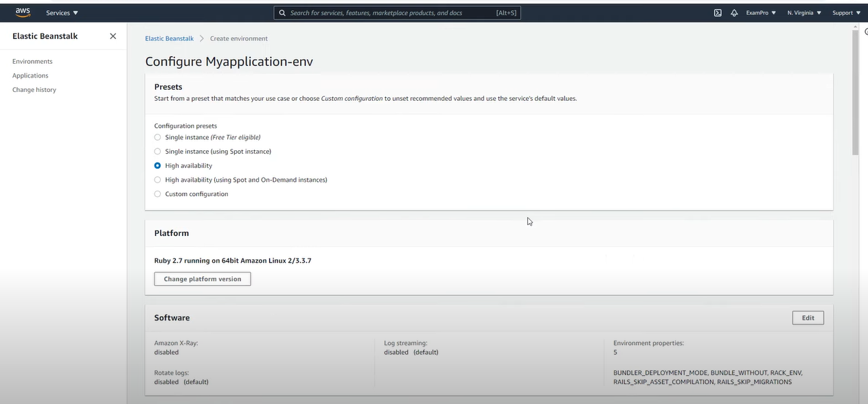868x404 pixels.
Task: Choose the High availability preset
Action: 157,165
